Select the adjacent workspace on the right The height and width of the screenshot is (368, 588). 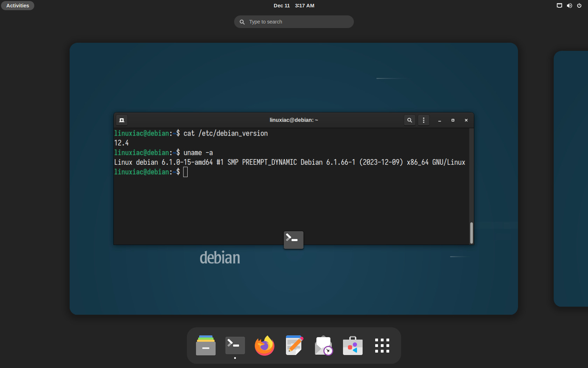pyautogui.click(x=571, y=179)
